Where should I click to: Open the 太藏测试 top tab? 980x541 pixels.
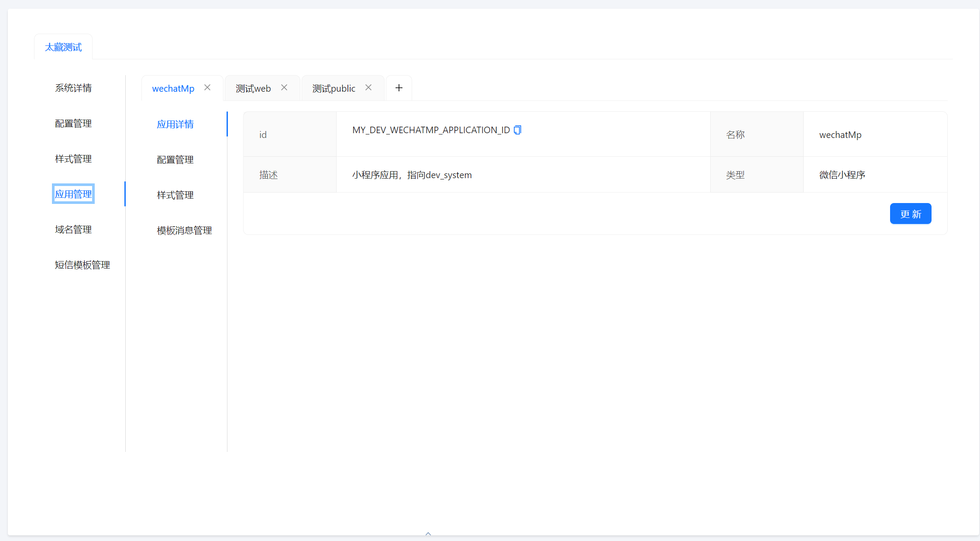click(63, 47)
